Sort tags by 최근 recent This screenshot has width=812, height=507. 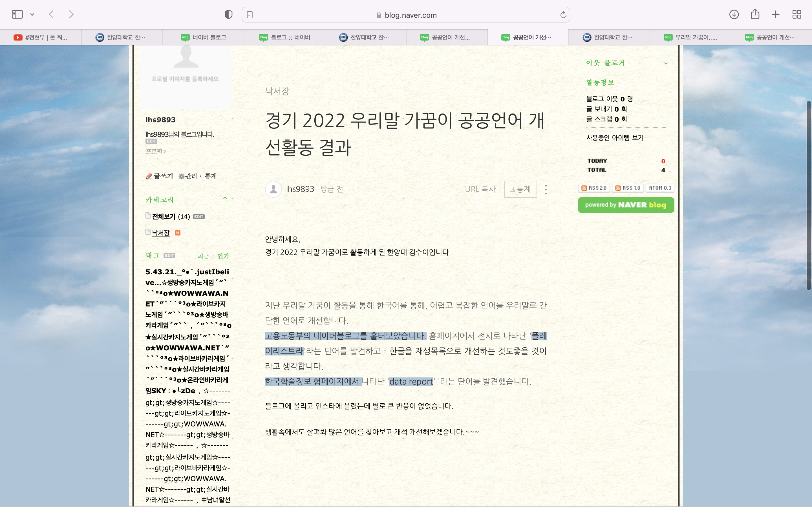click(203, 256)
